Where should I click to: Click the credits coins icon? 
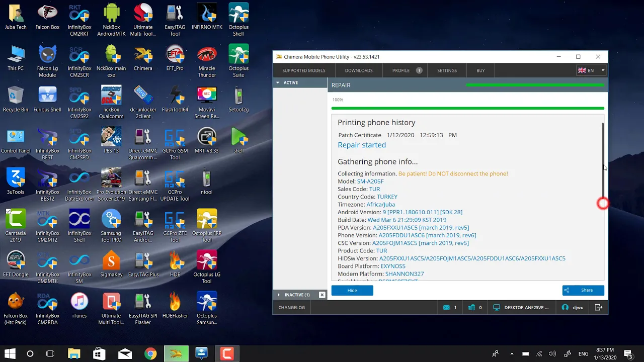471,307
